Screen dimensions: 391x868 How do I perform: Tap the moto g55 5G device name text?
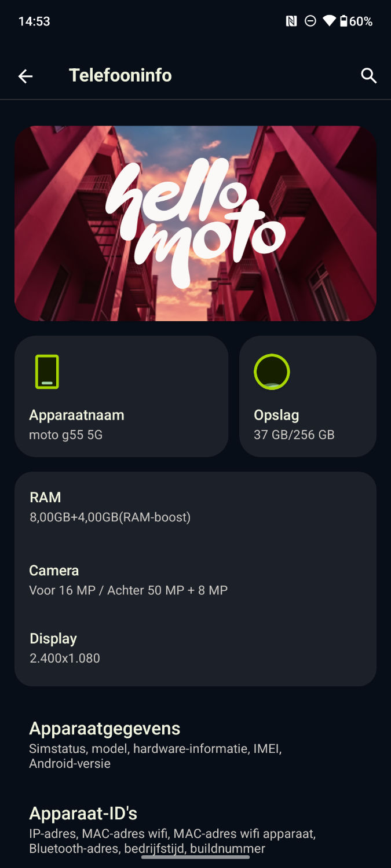[66, 435]
